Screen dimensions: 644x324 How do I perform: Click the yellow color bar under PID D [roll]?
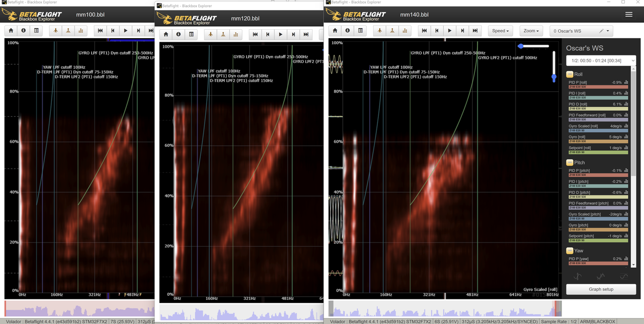click(598, 109)
